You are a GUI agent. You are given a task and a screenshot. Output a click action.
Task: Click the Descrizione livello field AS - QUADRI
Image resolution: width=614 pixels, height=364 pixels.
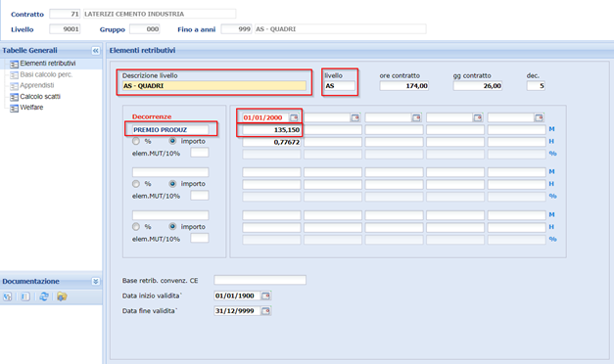(214, 86)
